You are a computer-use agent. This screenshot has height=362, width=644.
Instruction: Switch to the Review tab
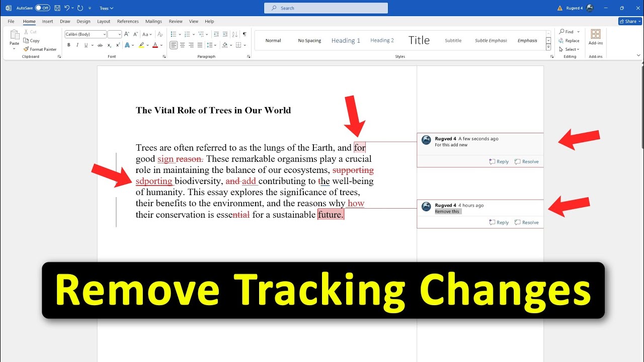coord(176,22)
